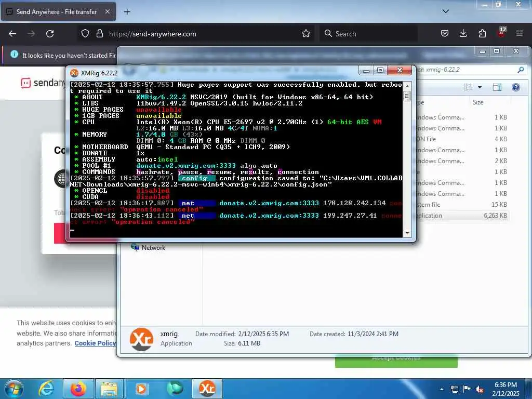Open Firefox extensions puzzle icon
Screen dimensions: 532x399
(x=482, y=34)
